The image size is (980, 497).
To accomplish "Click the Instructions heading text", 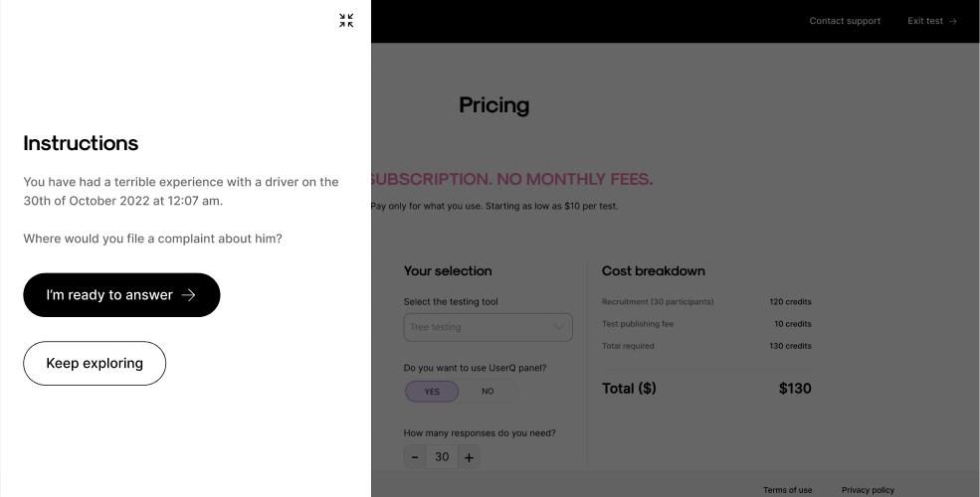I will tap(81, 143).
